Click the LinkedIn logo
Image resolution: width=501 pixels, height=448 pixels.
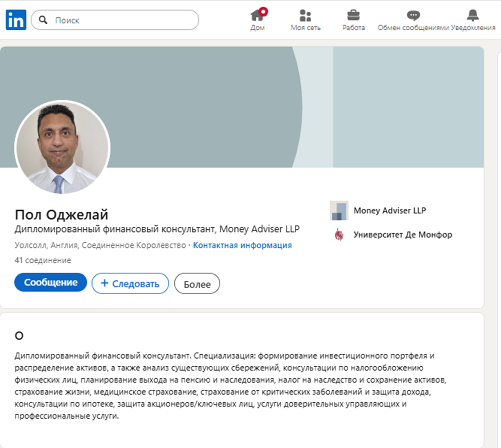[x=15, y=20]
